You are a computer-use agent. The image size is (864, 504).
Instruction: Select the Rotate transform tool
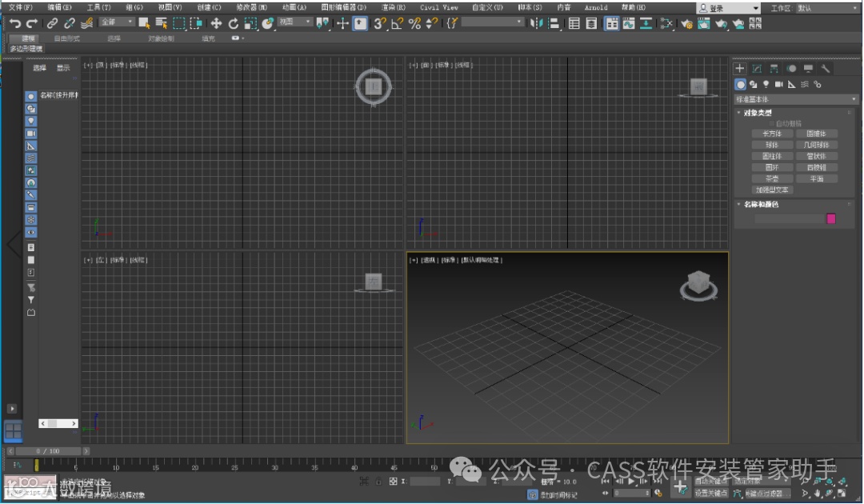coord(234,24)
